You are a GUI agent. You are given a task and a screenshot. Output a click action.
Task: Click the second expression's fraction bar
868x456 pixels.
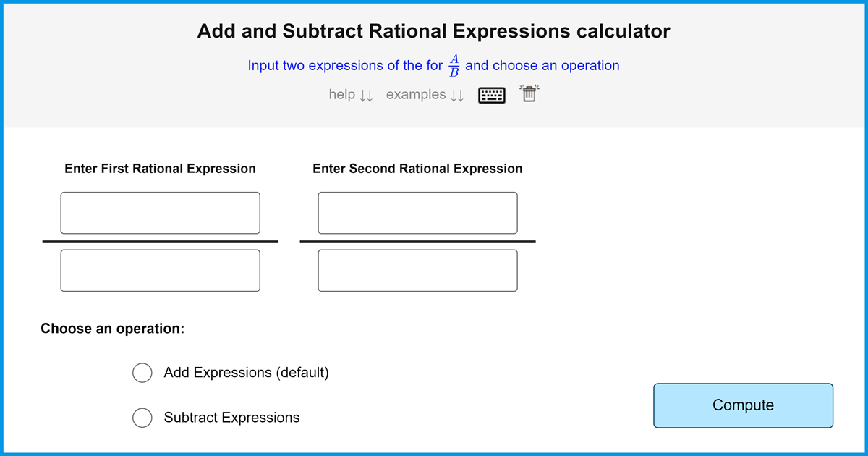[x=417, y=241]
